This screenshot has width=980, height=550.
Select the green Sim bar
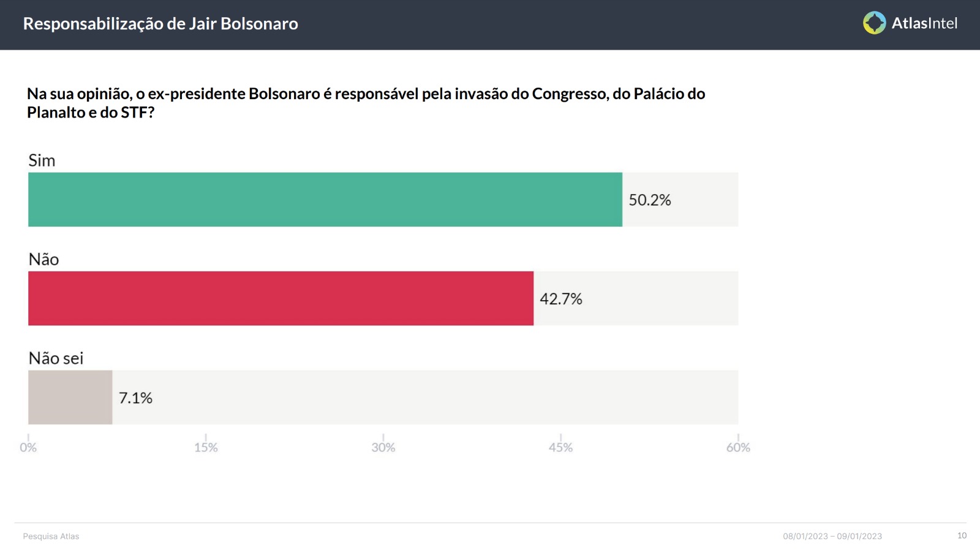point(325,200)
